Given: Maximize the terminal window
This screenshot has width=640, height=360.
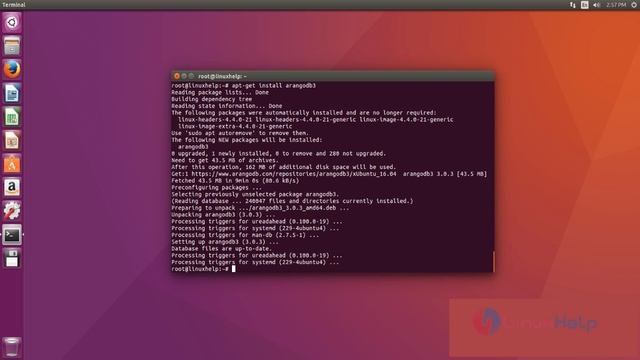Looking at the screenshot, I should 191,76.
